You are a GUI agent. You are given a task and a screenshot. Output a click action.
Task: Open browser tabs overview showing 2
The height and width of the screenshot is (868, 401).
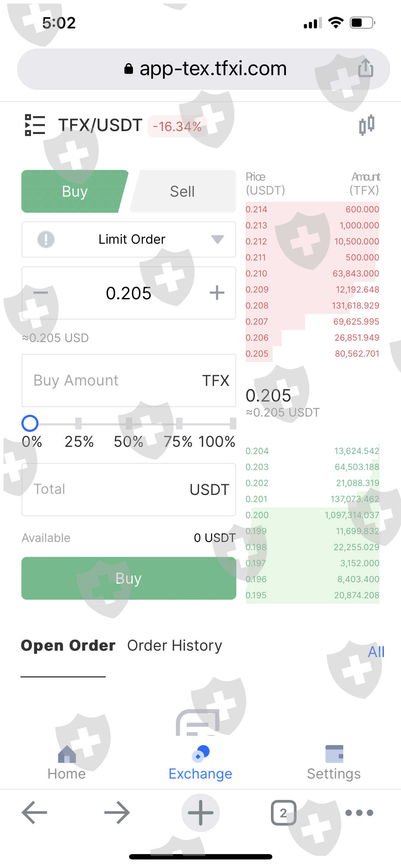pyautogui.click(x=283, y=813)
